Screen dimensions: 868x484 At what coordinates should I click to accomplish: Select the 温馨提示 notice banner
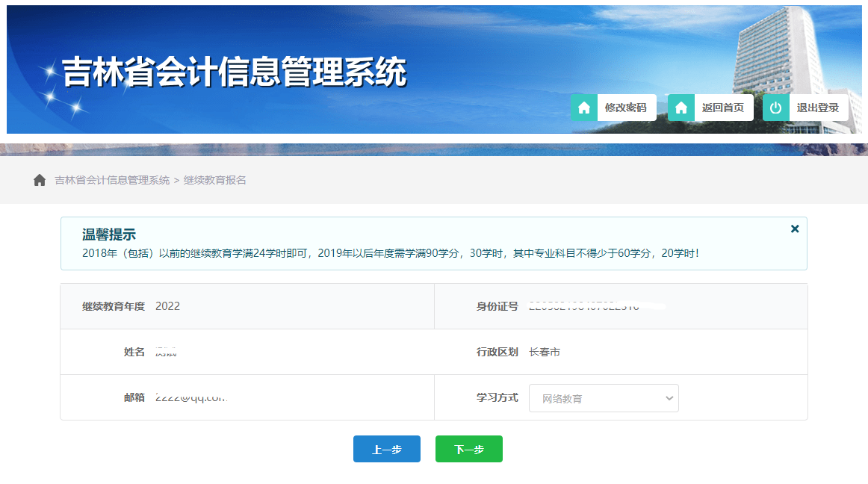point(433,243)
